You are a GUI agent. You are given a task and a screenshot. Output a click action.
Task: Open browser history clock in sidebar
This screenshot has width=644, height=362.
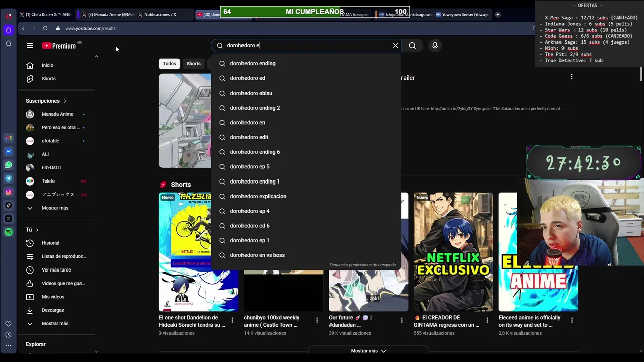point(9,335)
